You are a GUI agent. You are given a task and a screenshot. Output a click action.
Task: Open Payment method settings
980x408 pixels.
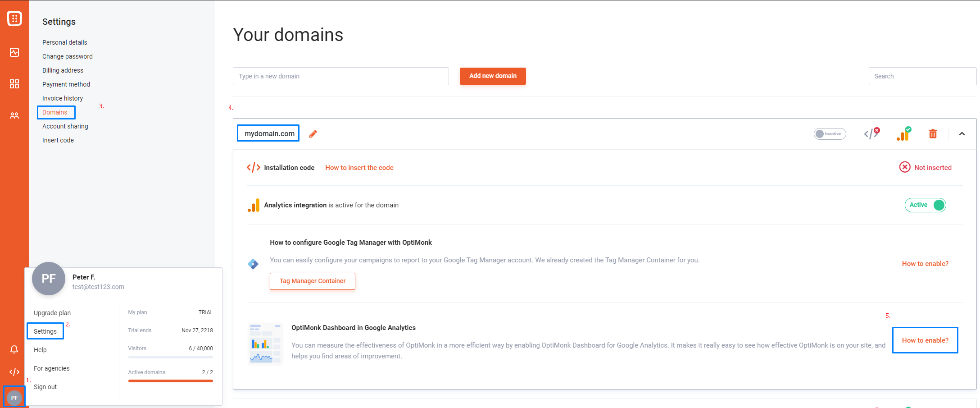point(66,84)
